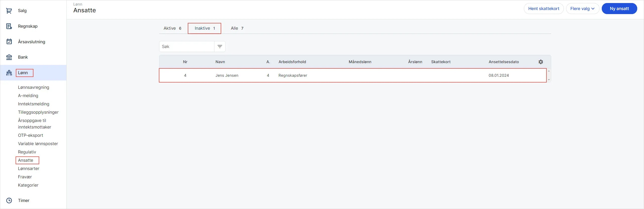Expand the Flere valg dropdown
Image resolution: width=644 pixels, height=209 pixels.
pyautogui.click(x=582, y=9)
